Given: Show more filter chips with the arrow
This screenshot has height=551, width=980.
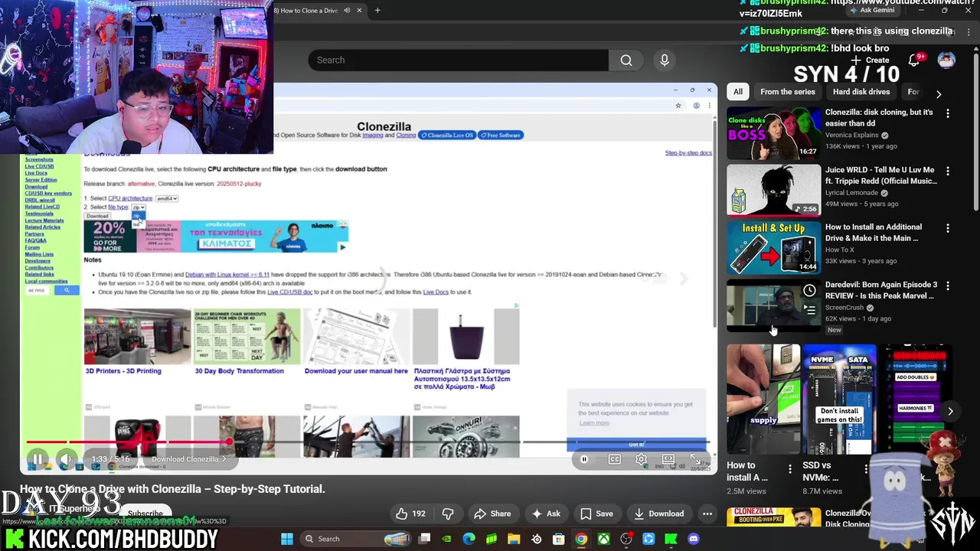Looking at the screenshot, I should coord(939,93).
